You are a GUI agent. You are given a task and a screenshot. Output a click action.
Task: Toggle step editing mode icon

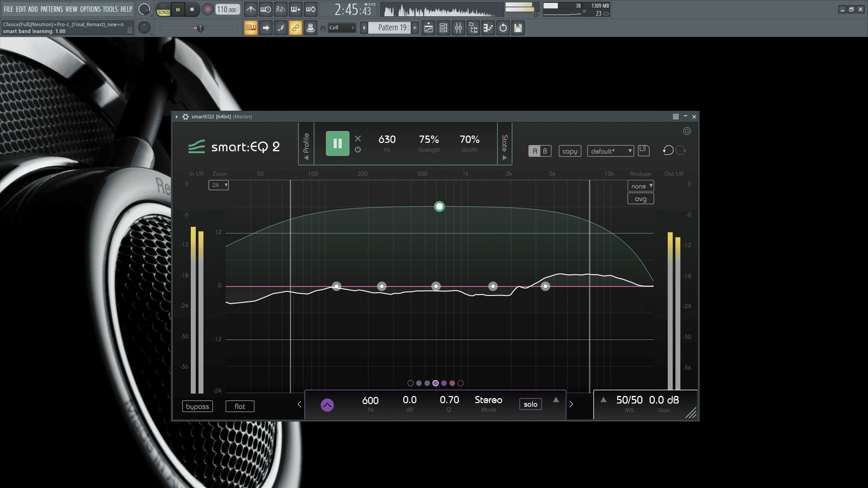[x=281, y=28]
